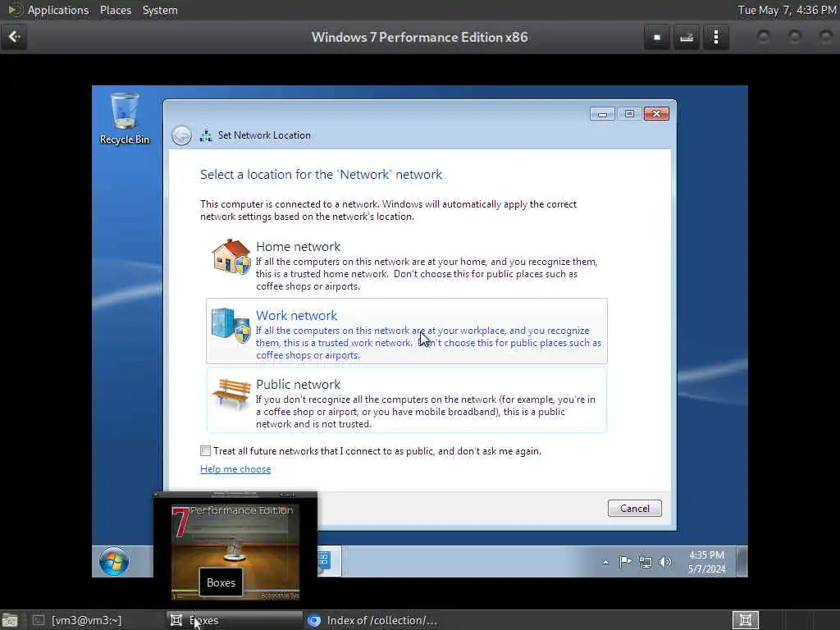Enable Treat all future networks as public
This screenshot has width=840, height=630.
[205, 450]
